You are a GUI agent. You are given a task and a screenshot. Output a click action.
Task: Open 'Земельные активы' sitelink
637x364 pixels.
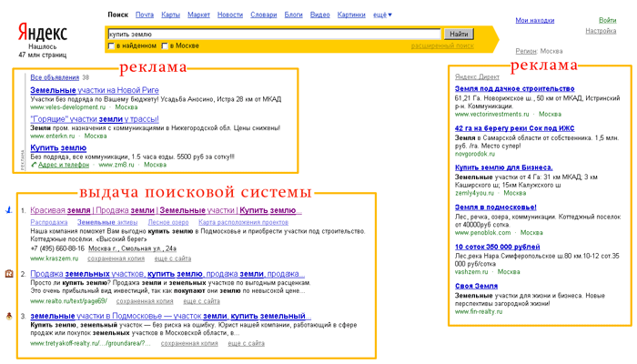107,223
